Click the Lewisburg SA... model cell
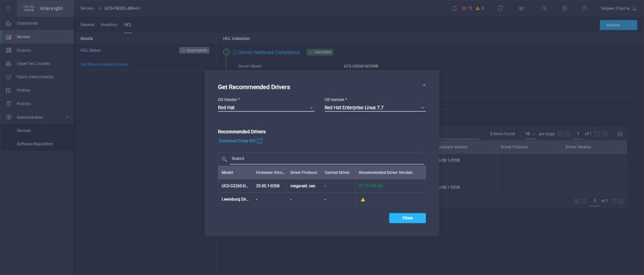644x275 pixels. (x=235, y=199)
